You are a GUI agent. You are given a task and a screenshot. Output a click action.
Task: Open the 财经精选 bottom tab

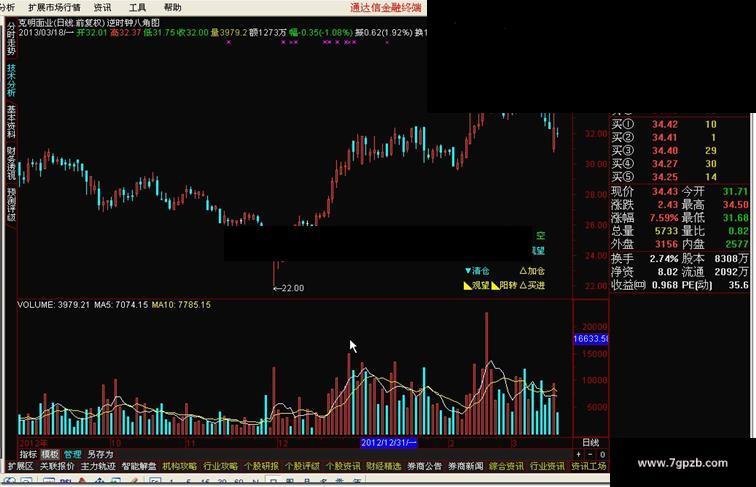pos(383,466)
